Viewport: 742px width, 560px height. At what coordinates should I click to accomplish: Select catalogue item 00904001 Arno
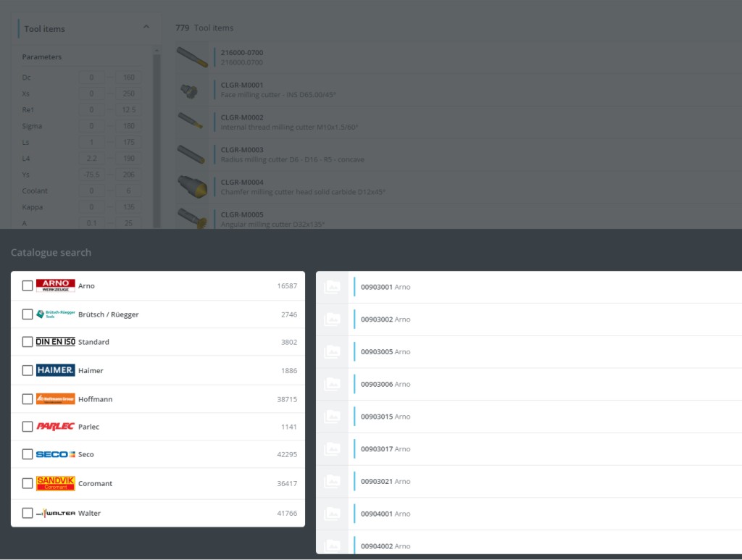pyautogui.click(x=529, y=514)
